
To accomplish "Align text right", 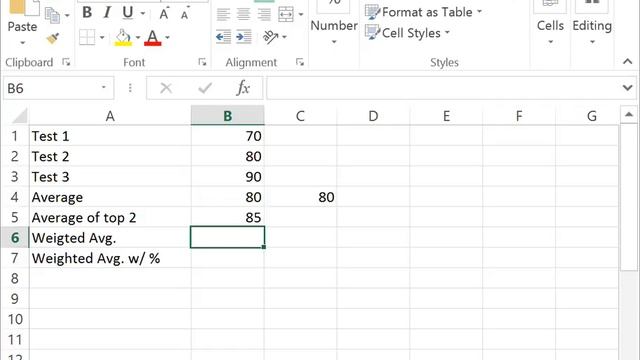I will 264,14.
